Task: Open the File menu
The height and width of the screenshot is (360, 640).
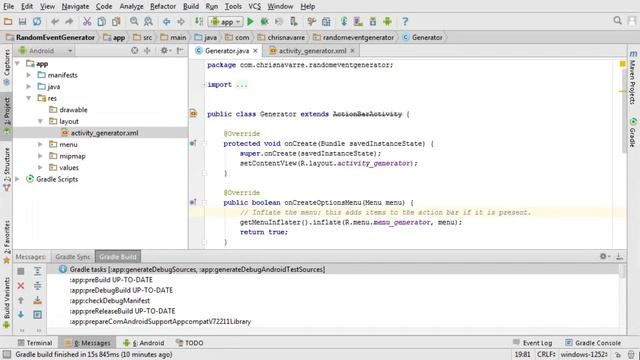Action: click(x=9, y=6)
